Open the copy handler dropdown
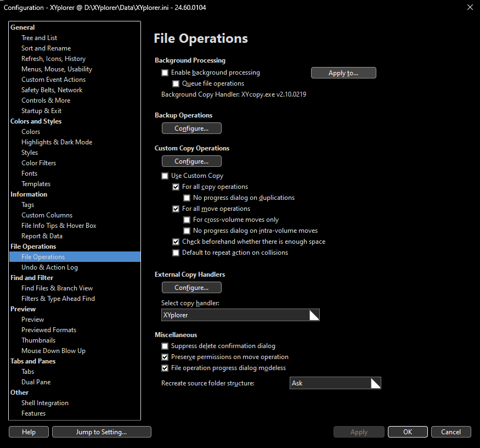 pos(314,315)
